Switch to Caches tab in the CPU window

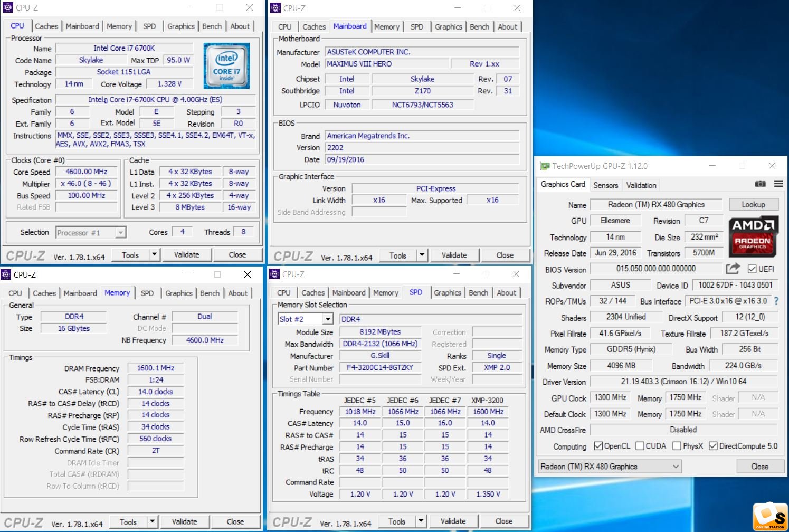click(x=46, y=26)
